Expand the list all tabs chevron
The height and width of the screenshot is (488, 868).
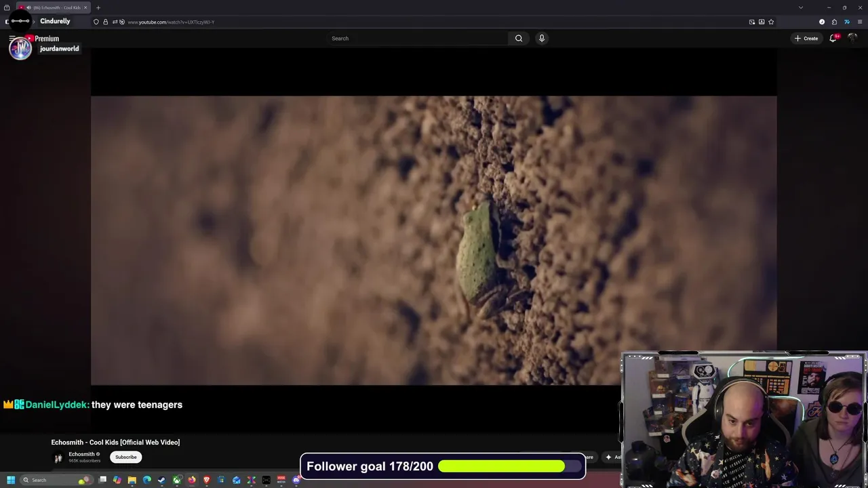[x=801, y=7]
